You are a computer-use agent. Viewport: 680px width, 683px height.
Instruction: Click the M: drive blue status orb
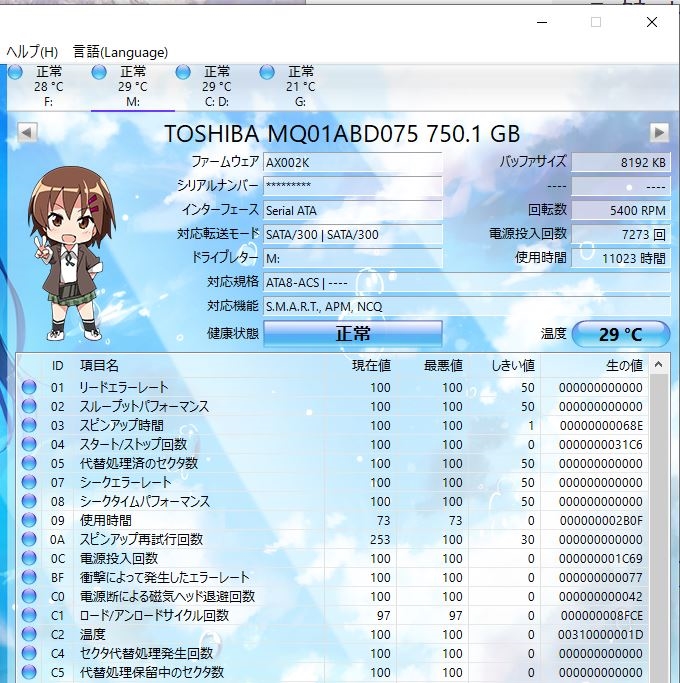point(99,72)
